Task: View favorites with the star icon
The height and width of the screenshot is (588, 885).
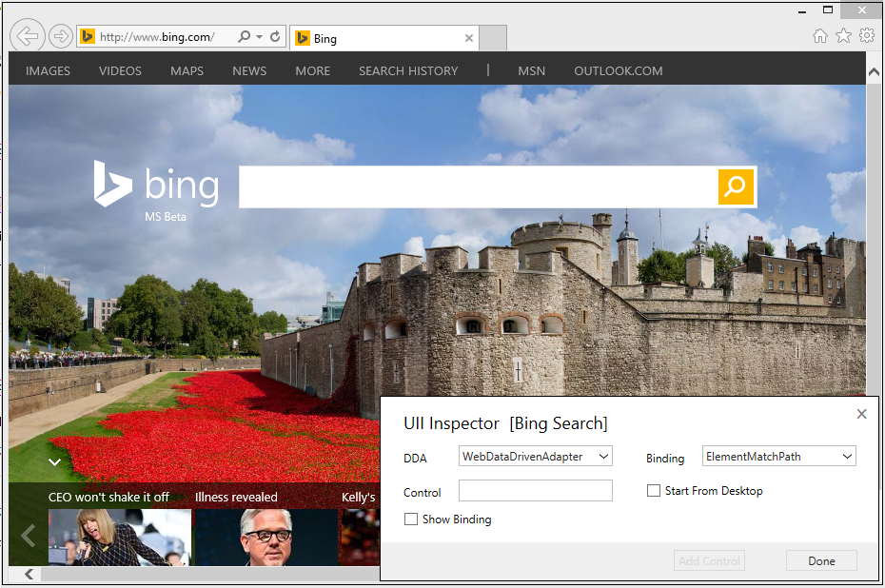Action: pyautogui.click(x=843, y=34)
